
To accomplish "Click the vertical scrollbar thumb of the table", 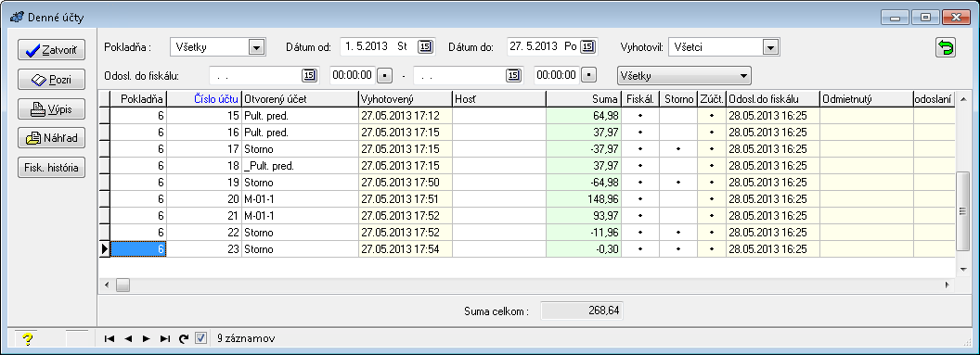I will [963, 212].
